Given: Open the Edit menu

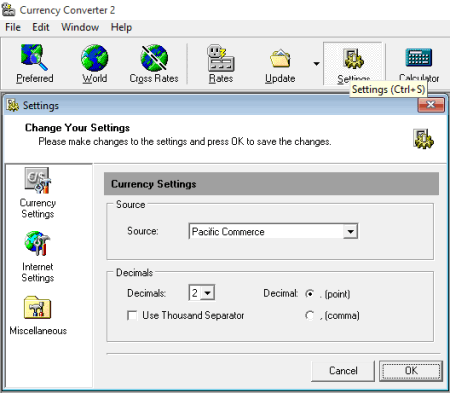Looking at the screenshot, I should 41,27.
